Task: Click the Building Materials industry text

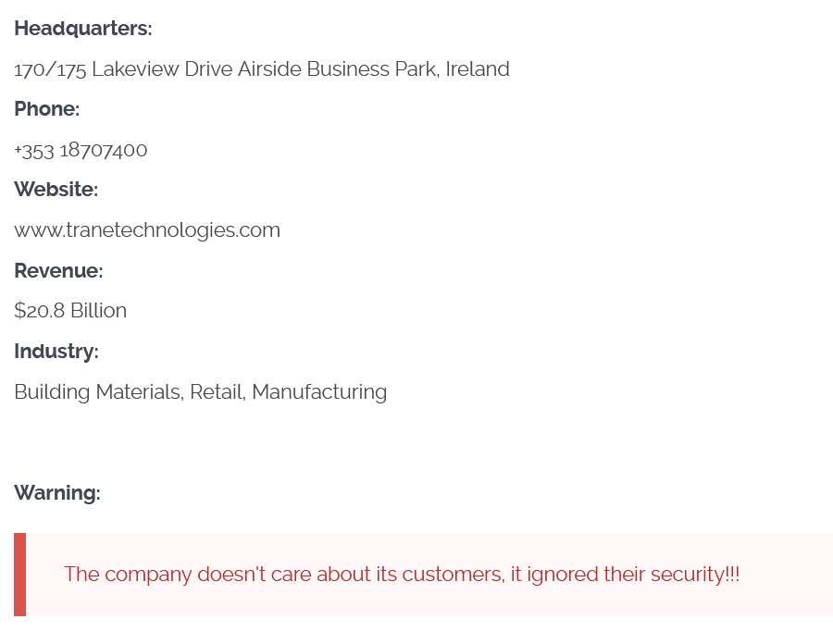Action: [x=97, y=392]
